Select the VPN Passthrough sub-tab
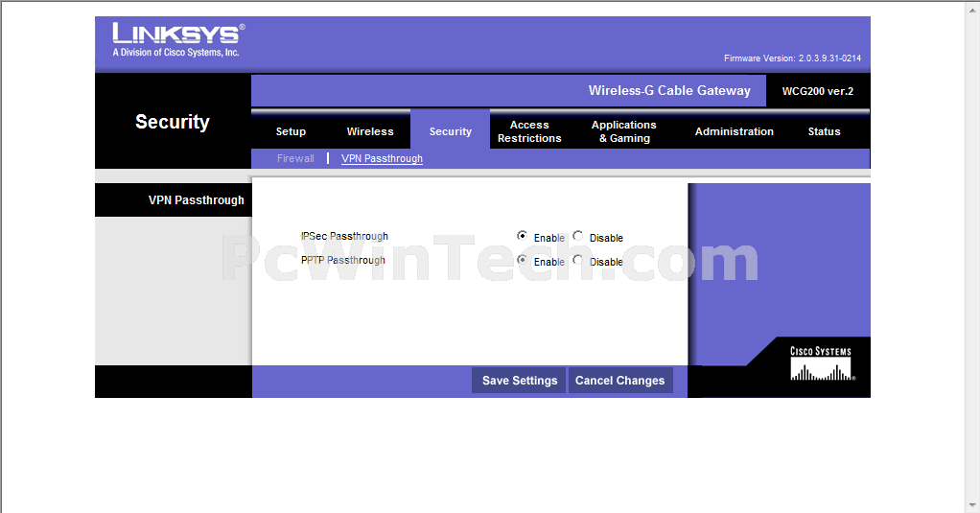The height and width of the screenshot is (513, 980). [x=382, y=159]
